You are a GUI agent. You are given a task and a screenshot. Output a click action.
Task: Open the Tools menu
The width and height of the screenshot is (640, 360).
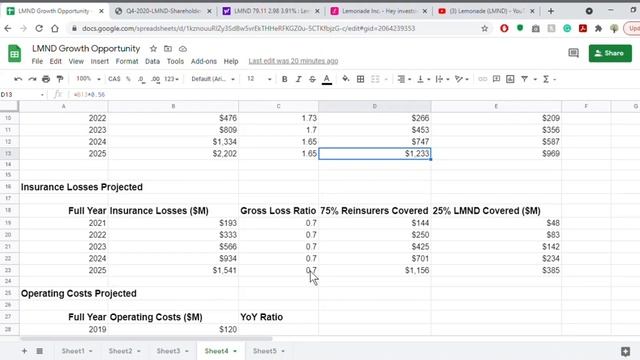(175, 61)
